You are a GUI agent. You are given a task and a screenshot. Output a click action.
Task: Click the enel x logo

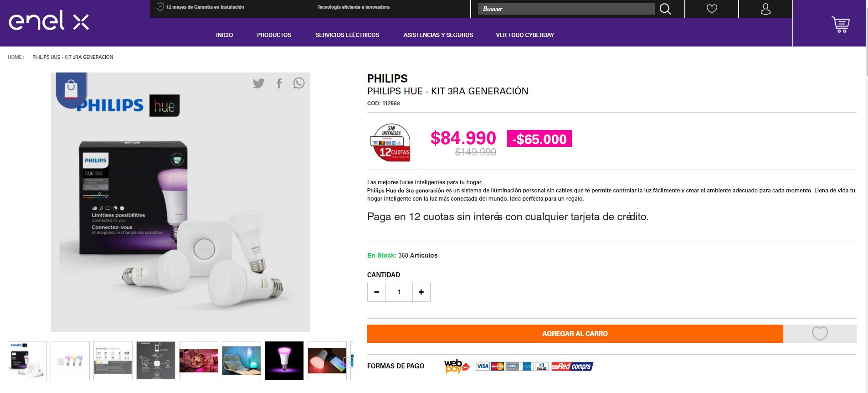point(49,21)
